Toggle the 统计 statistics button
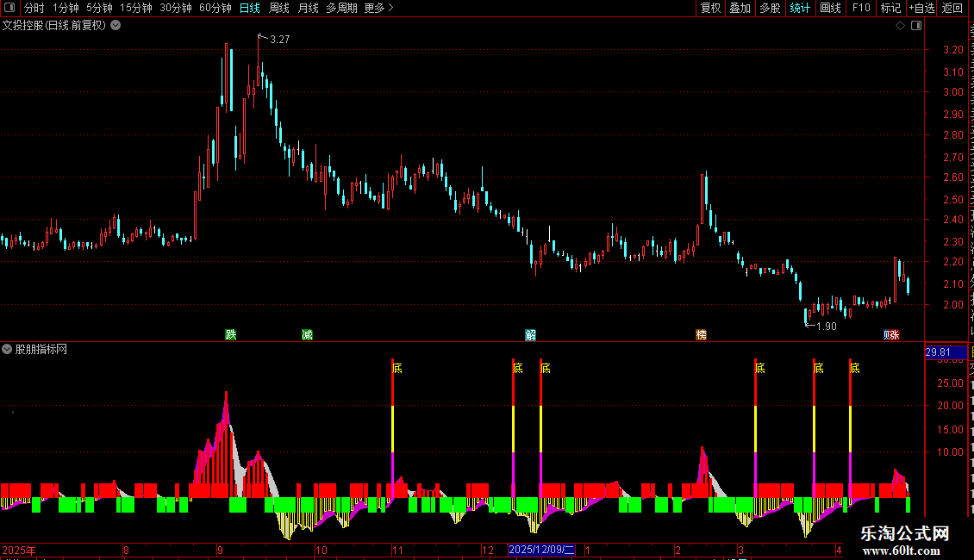 799,8
